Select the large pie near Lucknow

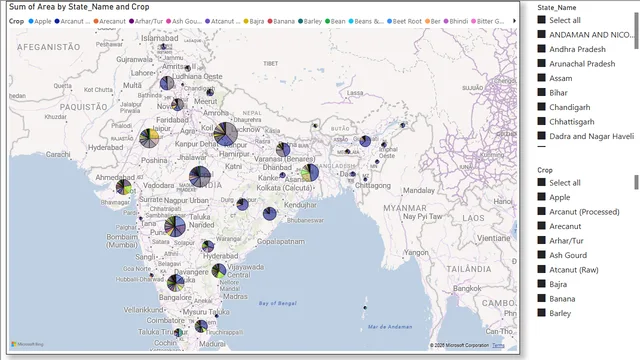pos(225,134)
